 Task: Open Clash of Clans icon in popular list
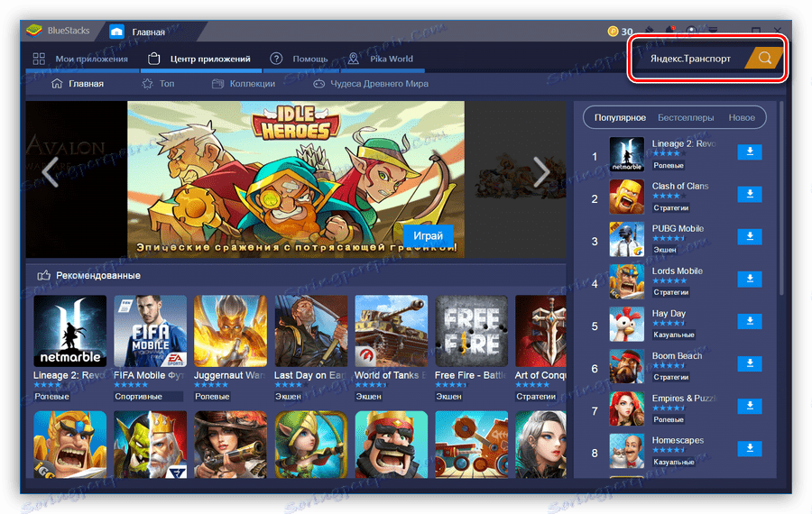pos(627,197)
